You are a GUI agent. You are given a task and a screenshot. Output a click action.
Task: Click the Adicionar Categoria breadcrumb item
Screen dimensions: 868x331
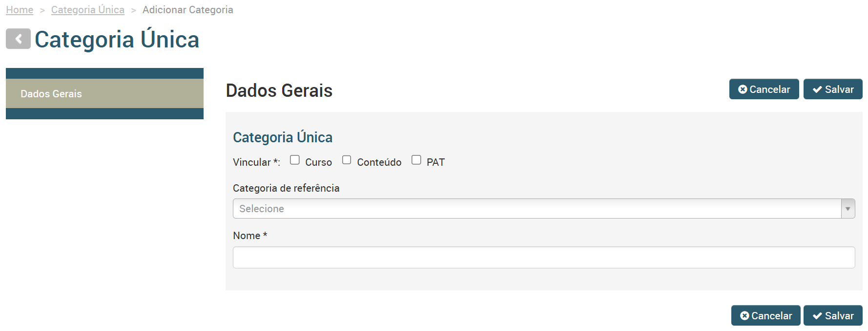point(188,10)
